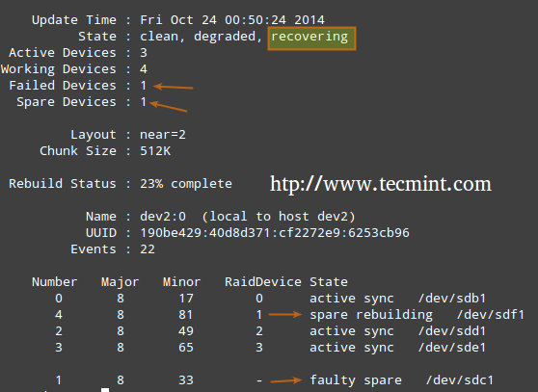
Task: Click the UUID value string
Action: click(275, 233)
